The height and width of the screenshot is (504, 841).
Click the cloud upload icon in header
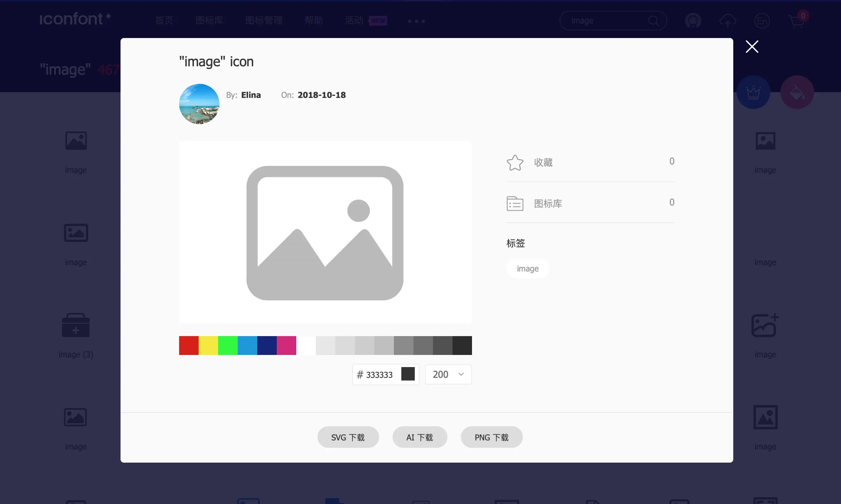point(728,21)
